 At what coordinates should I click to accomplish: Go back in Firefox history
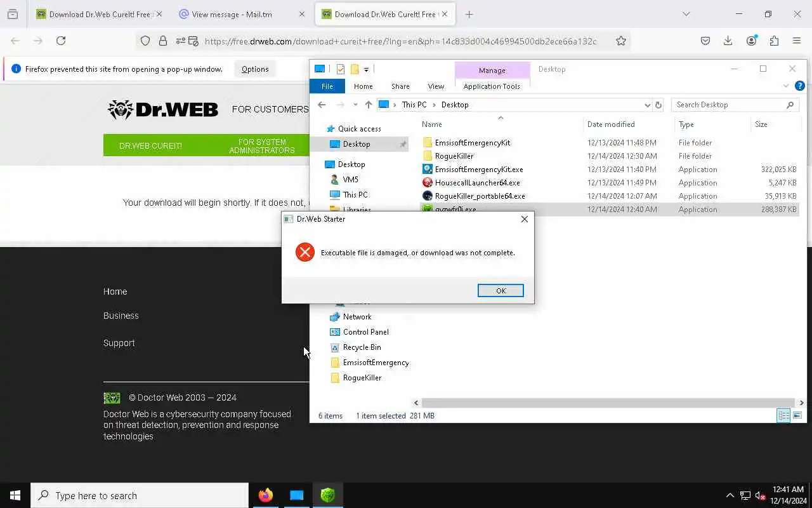tap(15, 41)
